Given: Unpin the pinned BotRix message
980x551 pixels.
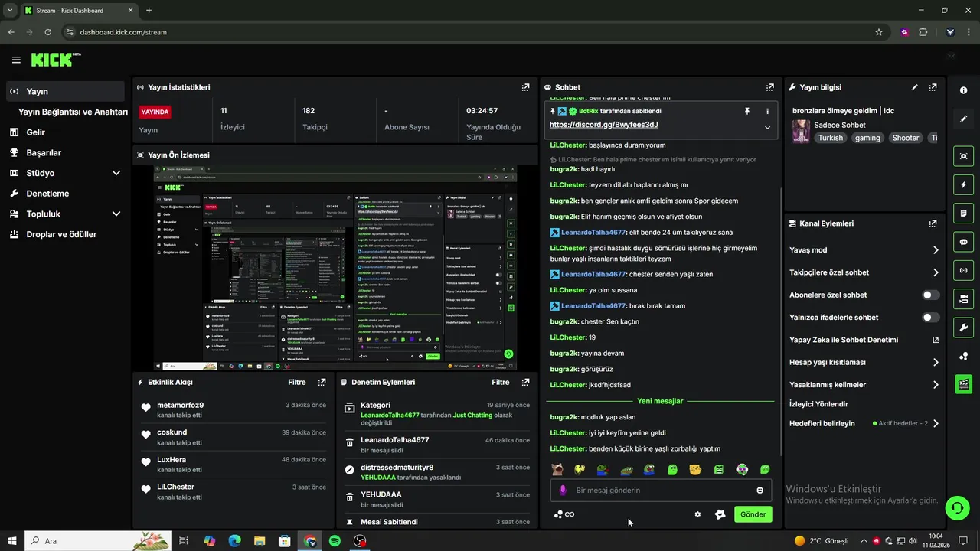Looking at the screenshot, I should 747,111.
